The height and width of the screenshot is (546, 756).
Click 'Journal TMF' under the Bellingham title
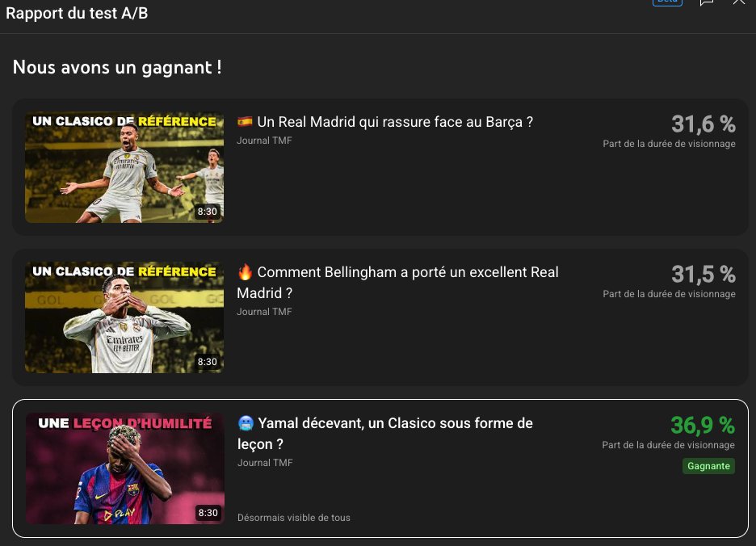[x=264, y=312]
